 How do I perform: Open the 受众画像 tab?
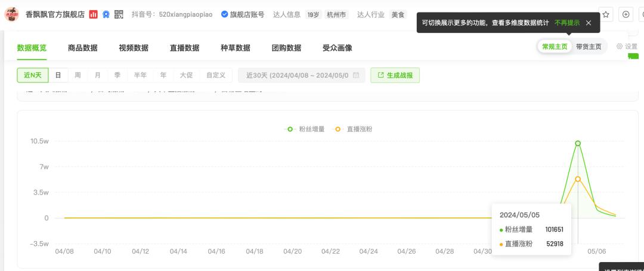pos(337,48)
